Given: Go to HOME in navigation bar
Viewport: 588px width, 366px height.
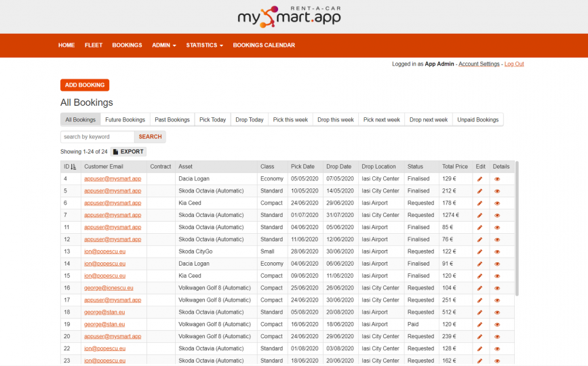Looking at the screenshot, I should (x=66, y=45).
